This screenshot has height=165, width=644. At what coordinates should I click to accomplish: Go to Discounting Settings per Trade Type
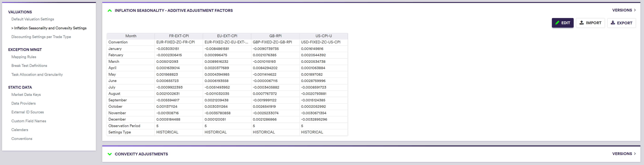pos(41,37)
